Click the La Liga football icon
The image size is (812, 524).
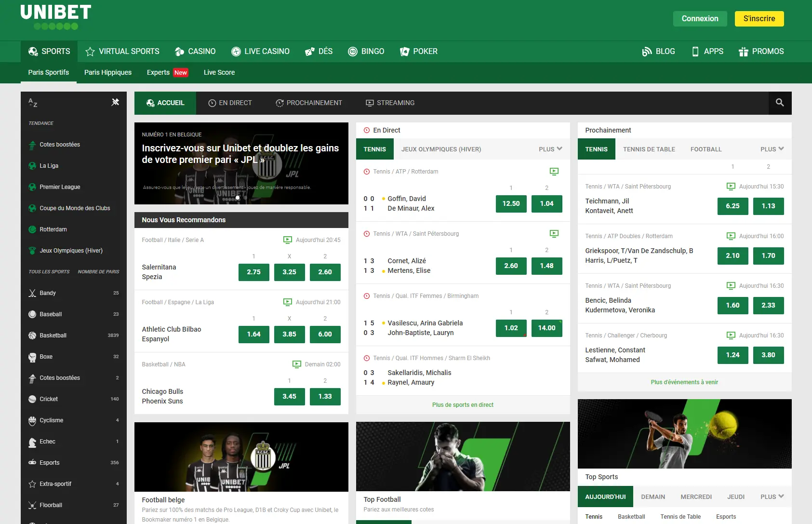[32, 166]
